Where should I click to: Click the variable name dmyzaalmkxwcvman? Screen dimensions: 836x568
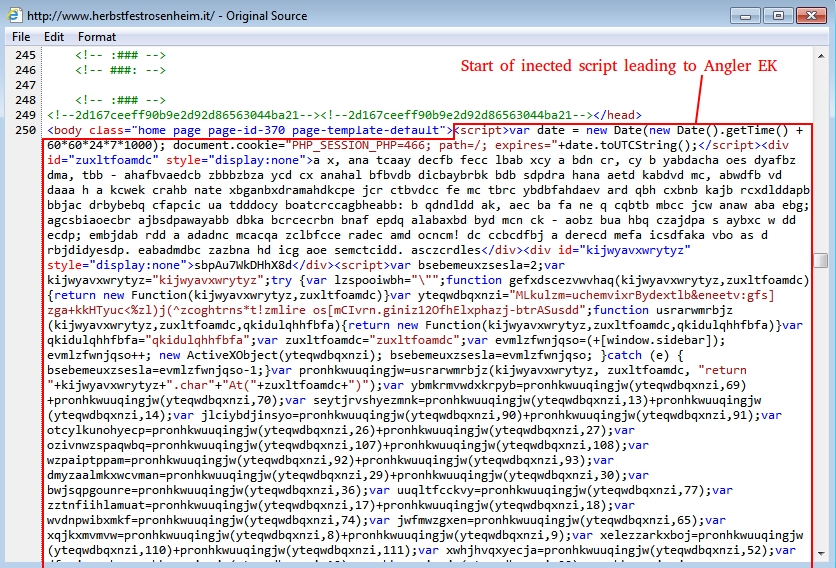(x=103, y=475)
